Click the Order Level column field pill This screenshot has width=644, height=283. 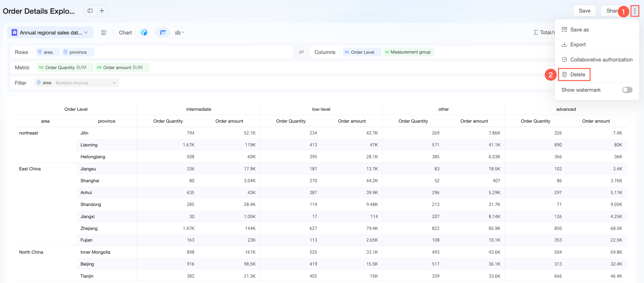coord(362,52)
